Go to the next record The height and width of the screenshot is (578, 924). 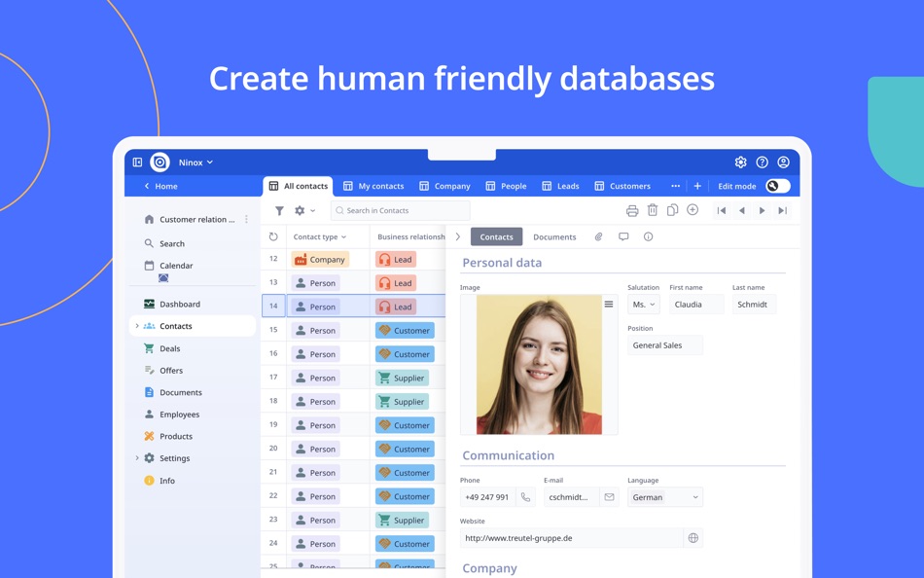(x=762, y=210)
